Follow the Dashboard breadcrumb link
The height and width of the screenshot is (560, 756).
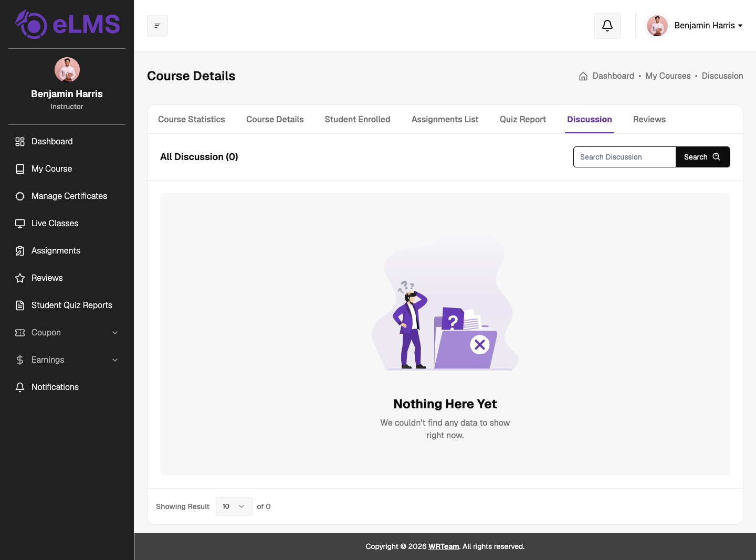click(613, 76)
